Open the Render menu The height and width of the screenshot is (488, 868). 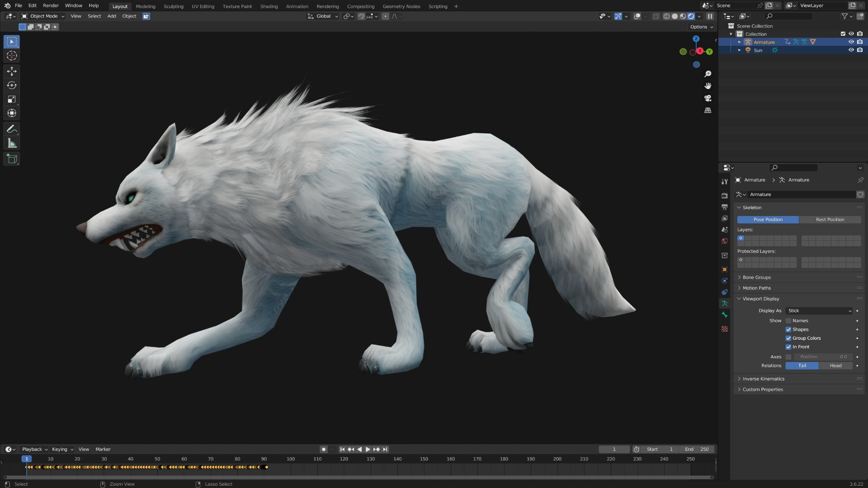51,6
